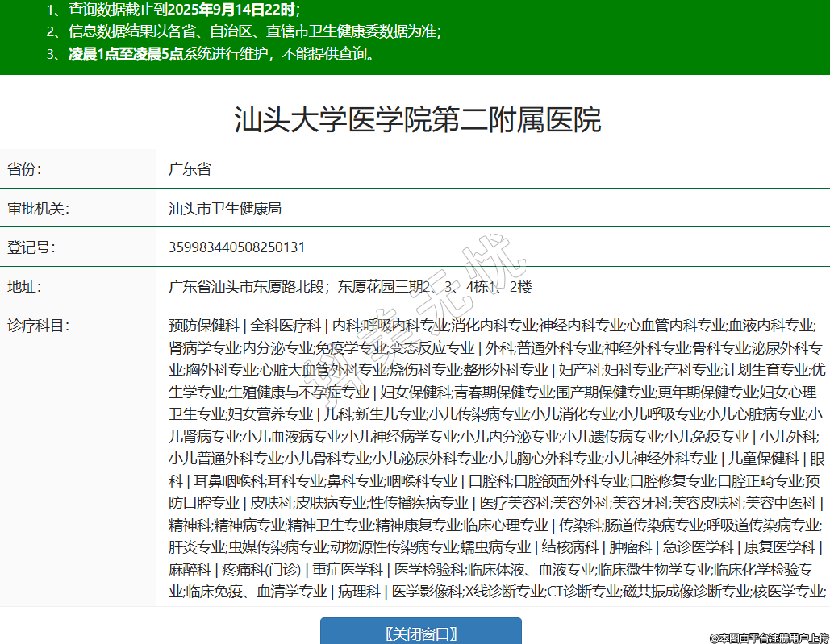The image size is (830, 644).
Task: Click 重症医学科 in the department list
Action: (x=348, y=570)
